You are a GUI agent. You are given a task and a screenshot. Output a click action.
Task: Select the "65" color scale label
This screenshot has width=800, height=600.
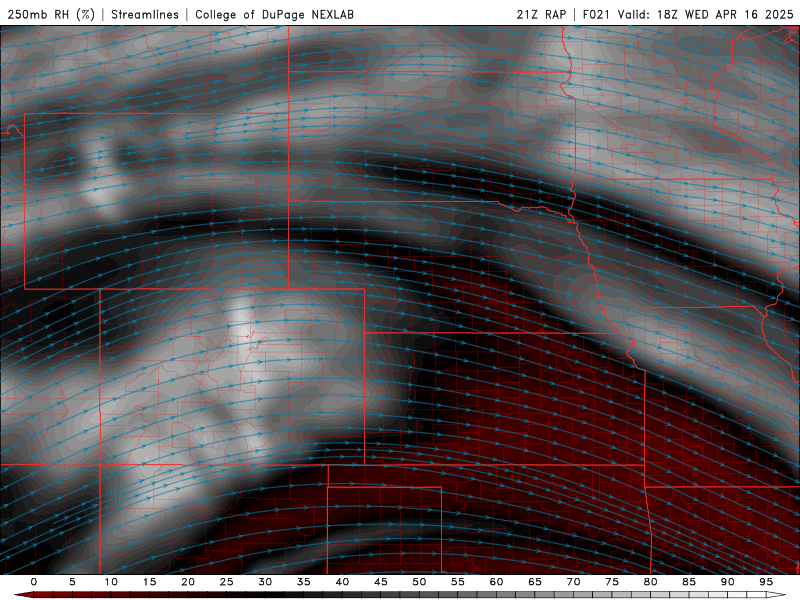(x=535, y=582)
